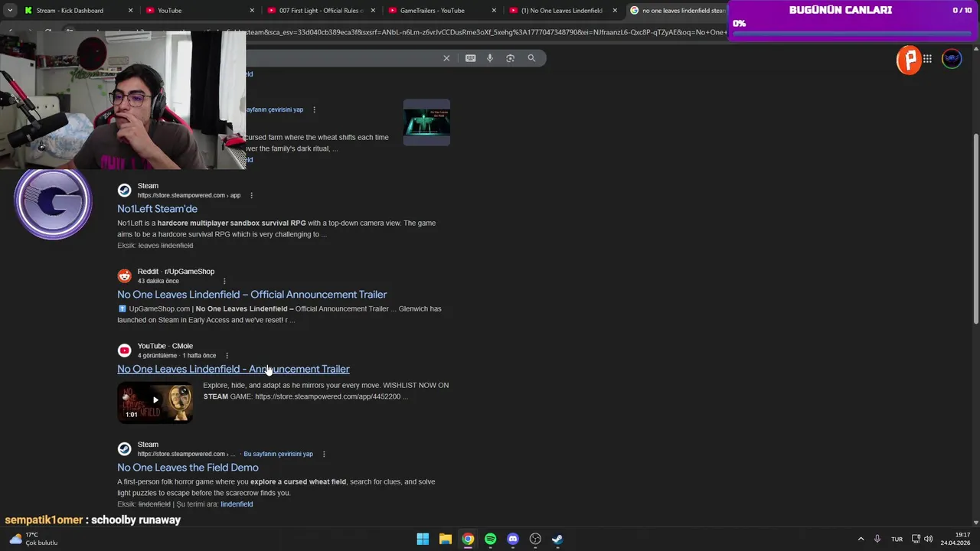Open Windows Start menu
Image resolution: width=980 pixels, height=551 pixels.
click(423, 539)
